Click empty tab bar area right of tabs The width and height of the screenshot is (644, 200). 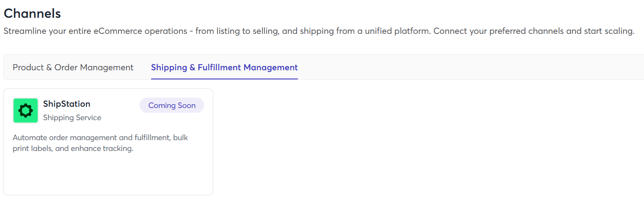click(469, 68)
